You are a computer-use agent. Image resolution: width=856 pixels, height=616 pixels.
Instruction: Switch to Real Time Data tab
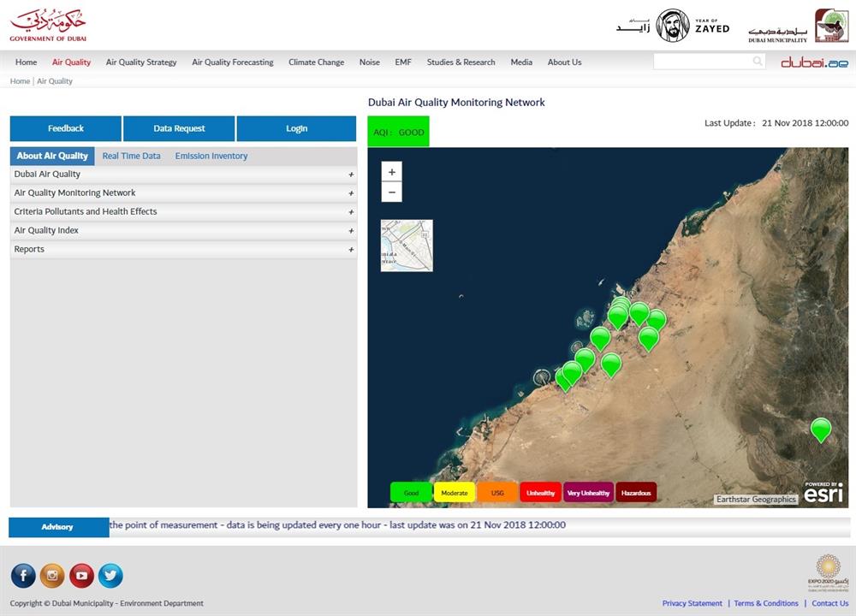click(x=132, y=156)
